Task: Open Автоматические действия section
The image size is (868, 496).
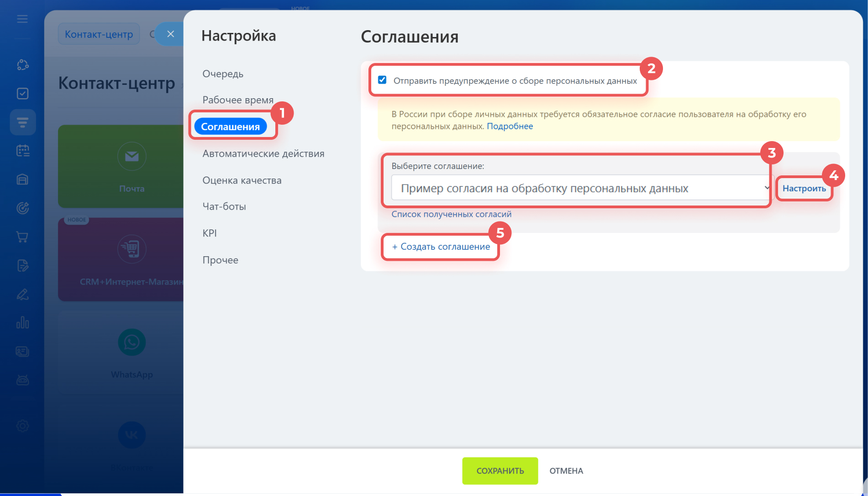Action: coord(263,154)
